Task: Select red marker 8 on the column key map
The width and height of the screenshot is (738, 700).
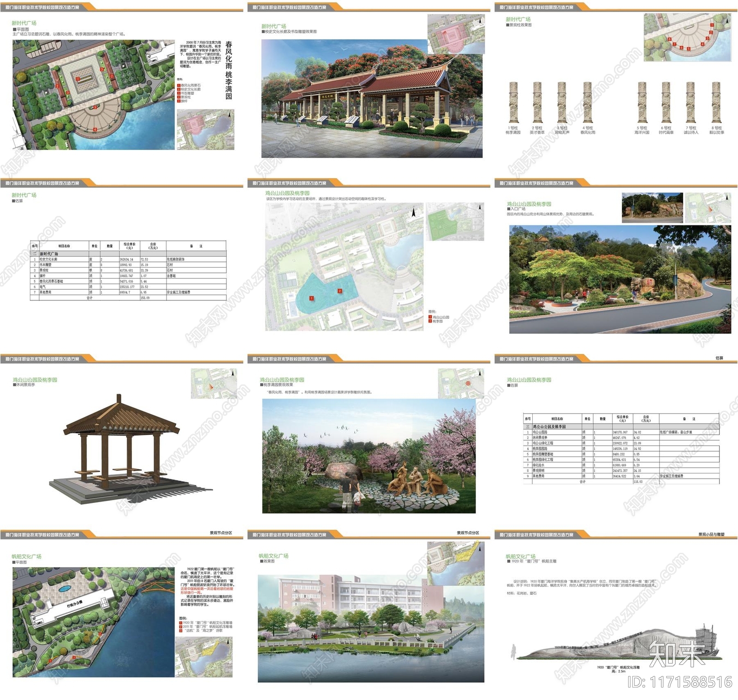Action: tap(670, 39)
